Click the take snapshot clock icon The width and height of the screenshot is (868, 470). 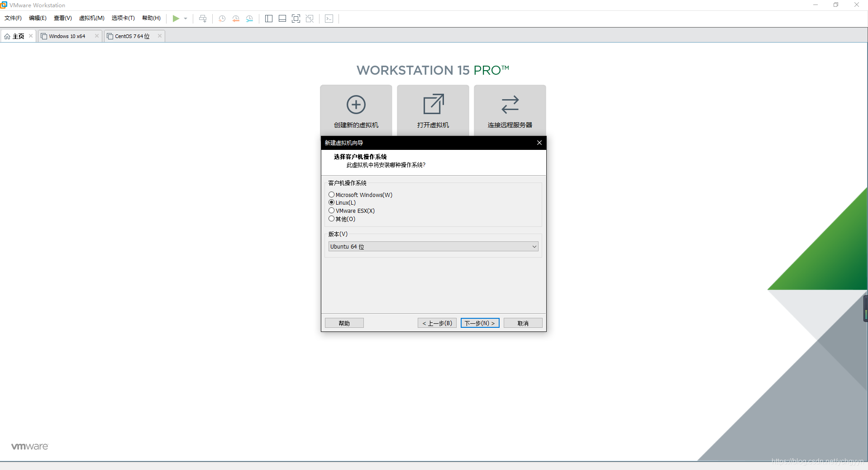(222, 19)
